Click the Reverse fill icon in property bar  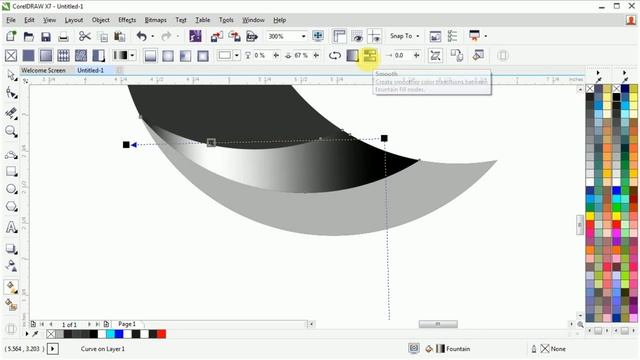click(x=335, y=55)
